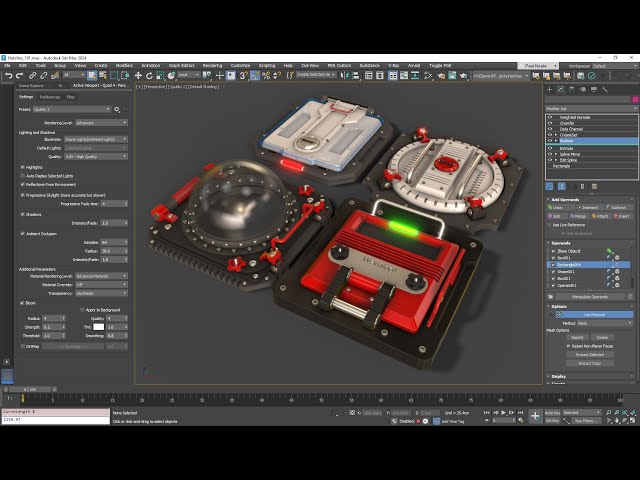Collapse the Add Operands rollout

click(565, 200)
